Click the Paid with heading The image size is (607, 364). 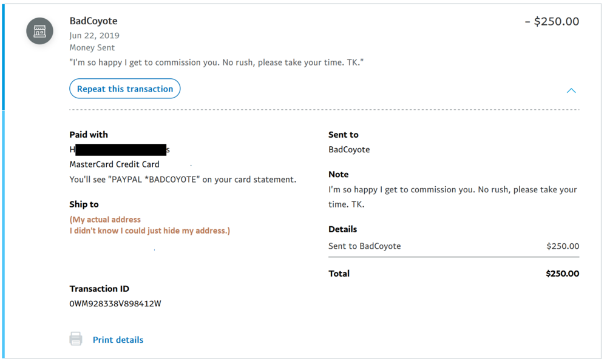(x=89, y=135)
